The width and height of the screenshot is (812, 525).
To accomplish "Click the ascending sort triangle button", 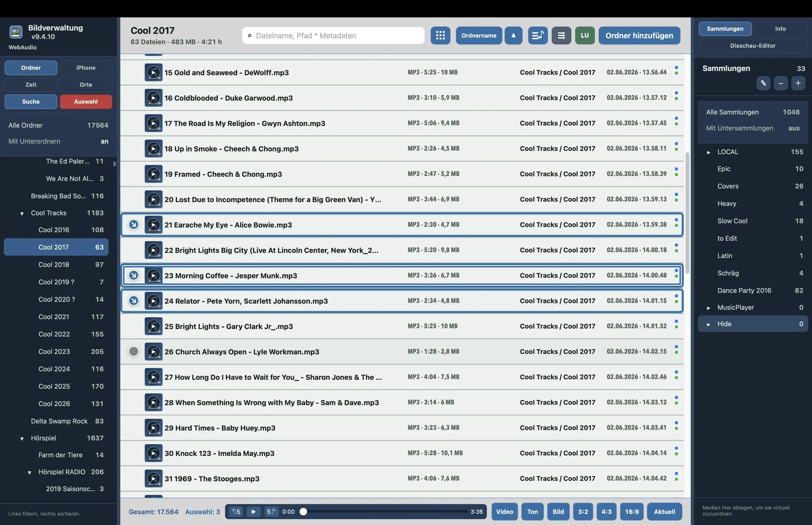I will pos(513,36).
